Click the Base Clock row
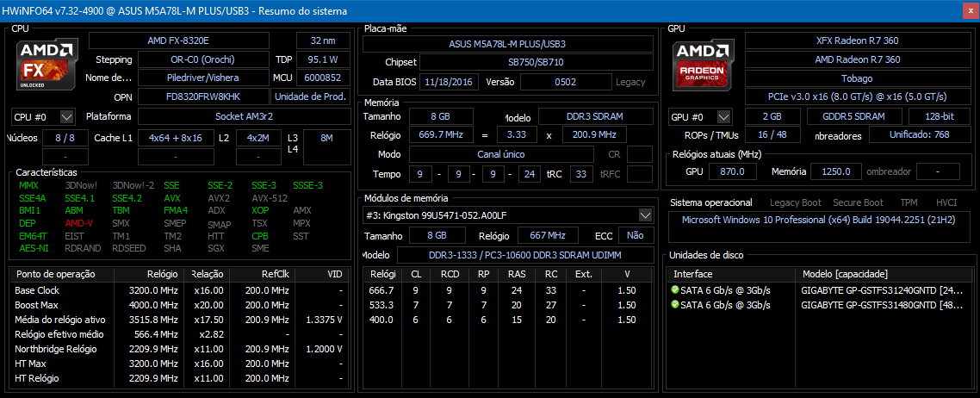The width and height of the screenshot is (980, 398). [179, 290]
